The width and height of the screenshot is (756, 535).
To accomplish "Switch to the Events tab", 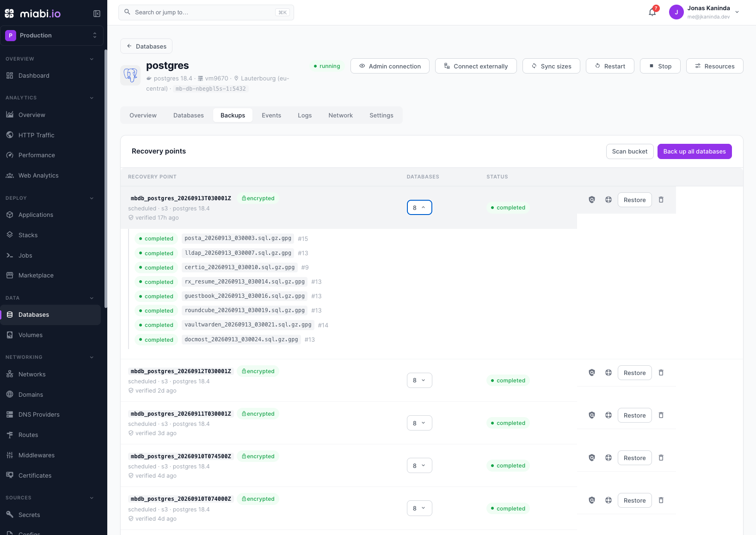I will 271,116.
